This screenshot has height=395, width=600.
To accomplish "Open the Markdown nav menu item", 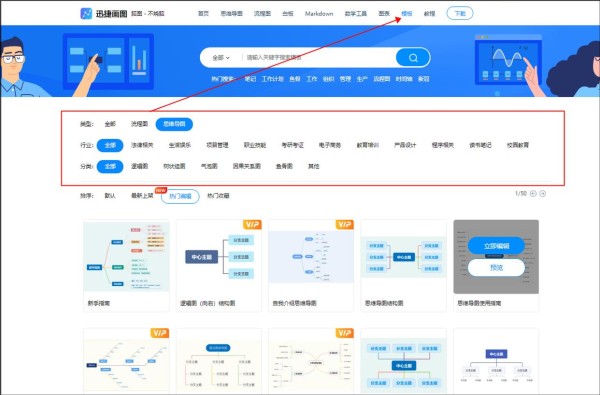I will [x=319, y=13].
